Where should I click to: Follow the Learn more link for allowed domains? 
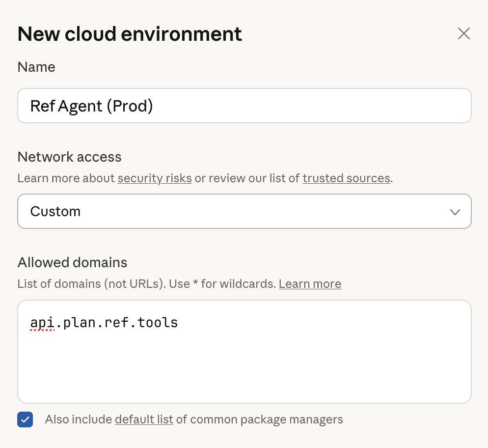310,283
